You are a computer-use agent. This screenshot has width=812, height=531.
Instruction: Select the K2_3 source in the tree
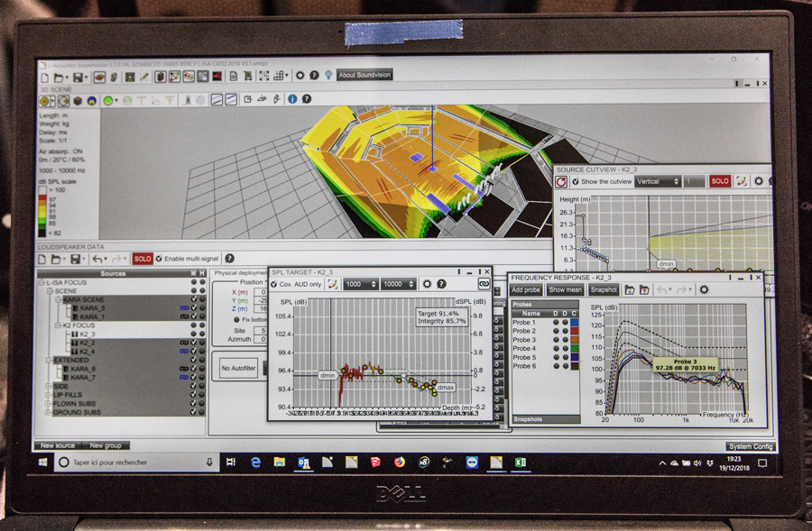coord(86,334)
